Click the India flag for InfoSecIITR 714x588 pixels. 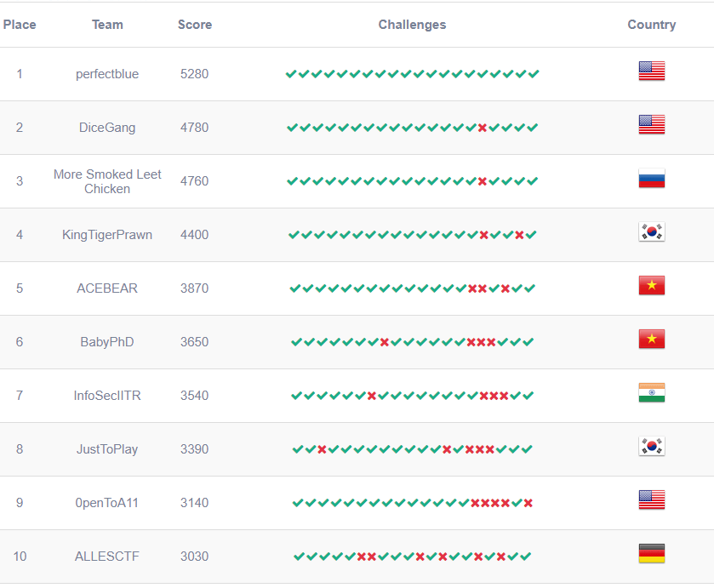click(651, 392)
